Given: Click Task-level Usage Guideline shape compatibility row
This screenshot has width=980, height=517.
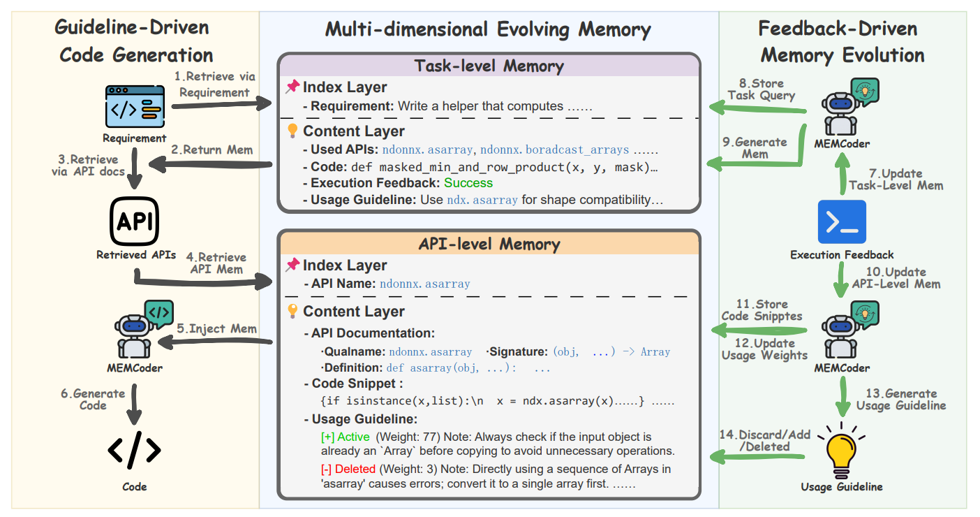Looking at the screenshot, I should point(482,200).
